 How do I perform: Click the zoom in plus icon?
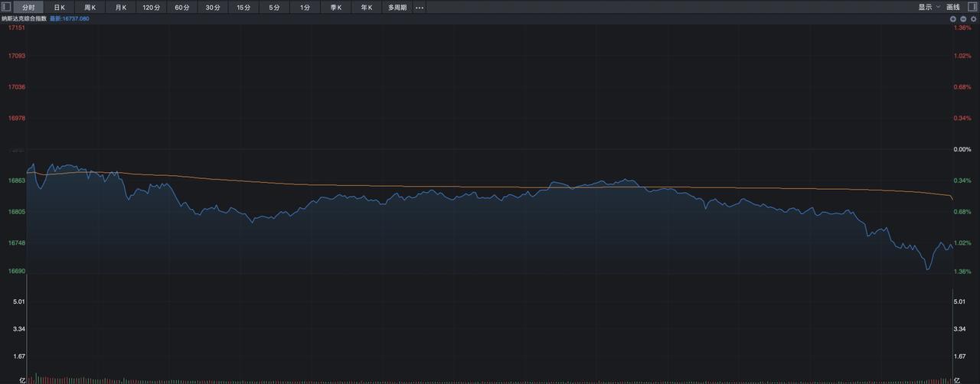[x=953, y=18]
